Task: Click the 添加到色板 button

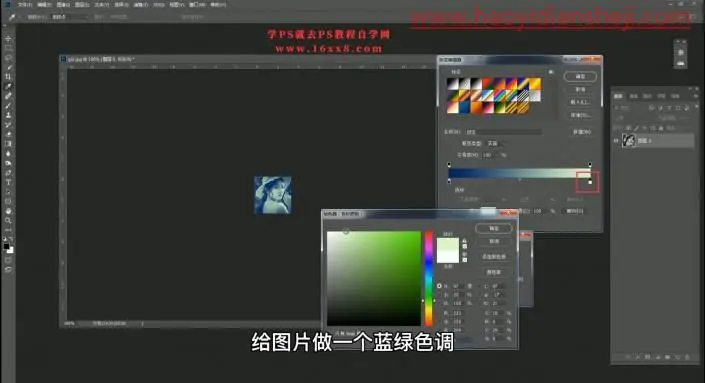Action: [494, 257]
